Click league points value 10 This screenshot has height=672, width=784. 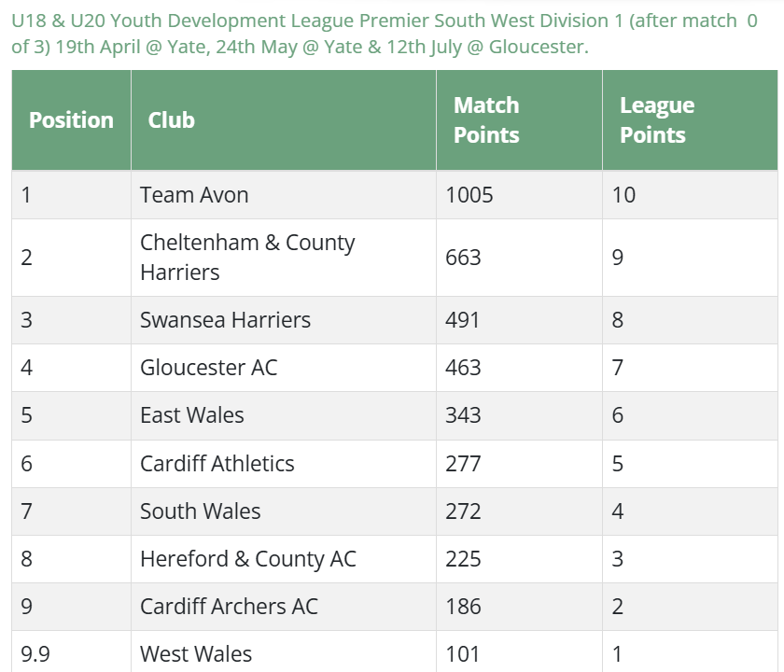[x=623, y=195]
